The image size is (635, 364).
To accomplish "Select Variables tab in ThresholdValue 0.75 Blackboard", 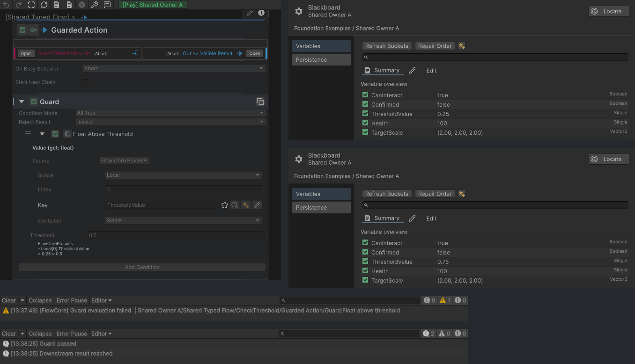I will 321,194.
